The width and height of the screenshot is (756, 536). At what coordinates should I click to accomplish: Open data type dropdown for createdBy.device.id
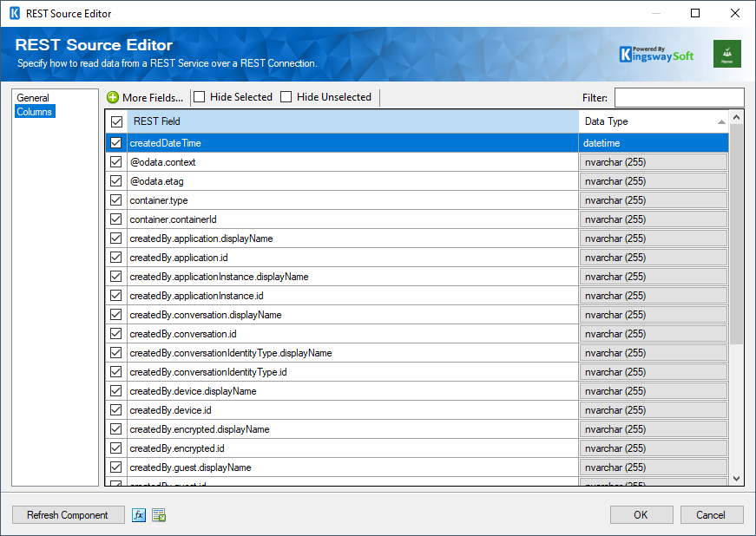tap(654, 410)
